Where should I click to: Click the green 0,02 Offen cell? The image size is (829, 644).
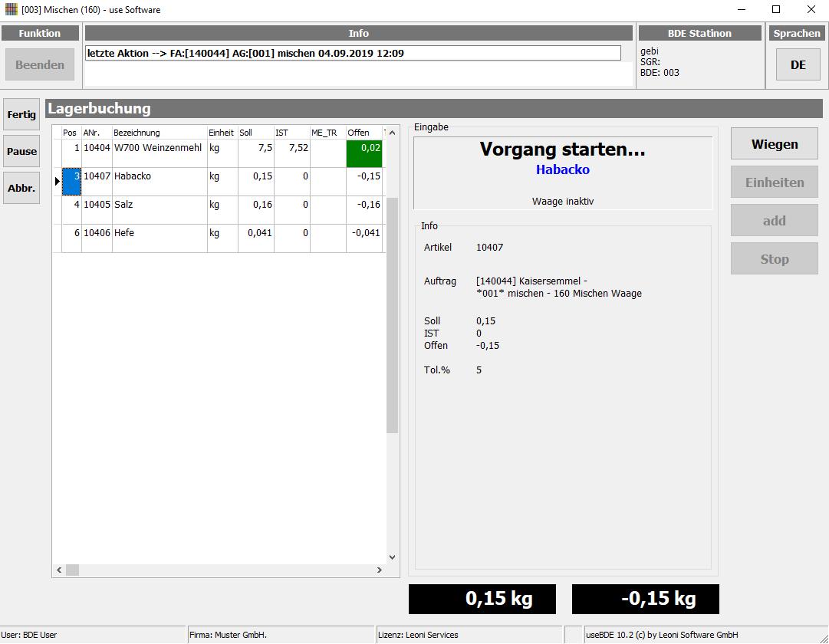pos(364,153)
